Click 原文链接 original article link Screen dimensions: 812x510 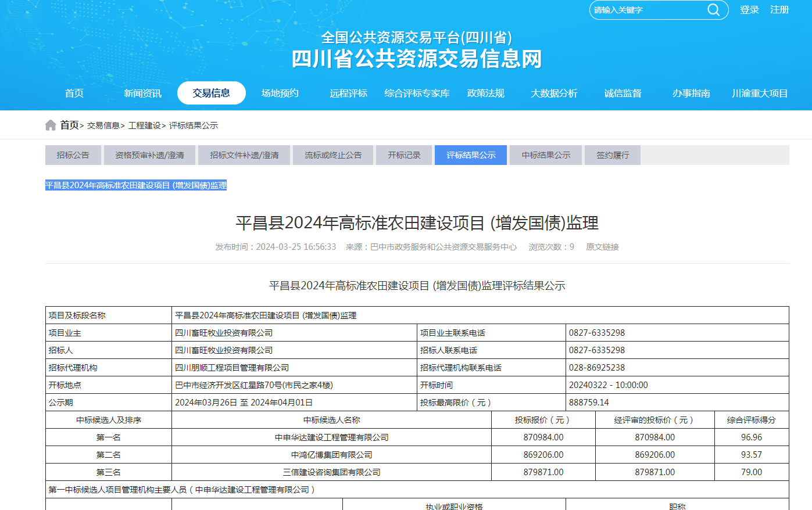tap(602, 247)
